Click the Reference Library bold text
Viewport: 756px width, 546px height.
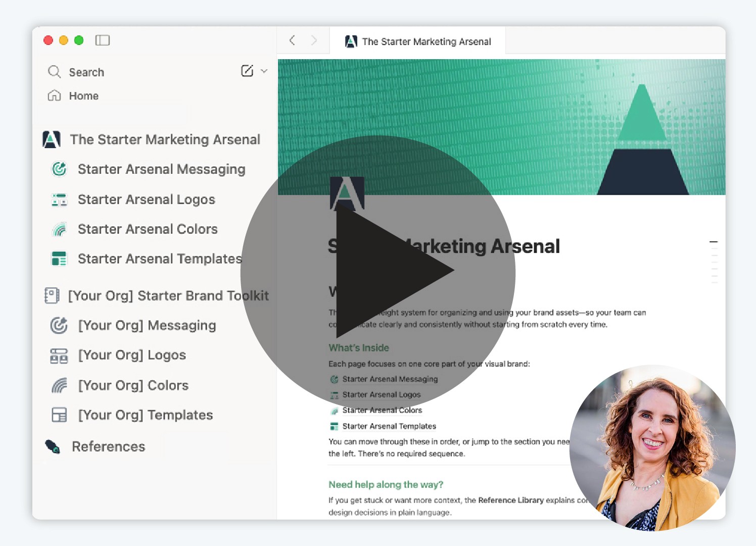511,500
